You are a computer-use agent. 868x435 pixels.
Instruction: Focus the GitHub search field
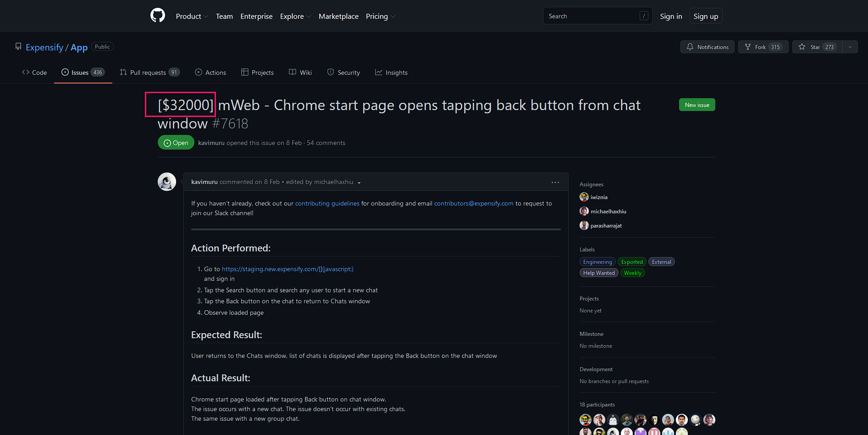click(597, 16)
